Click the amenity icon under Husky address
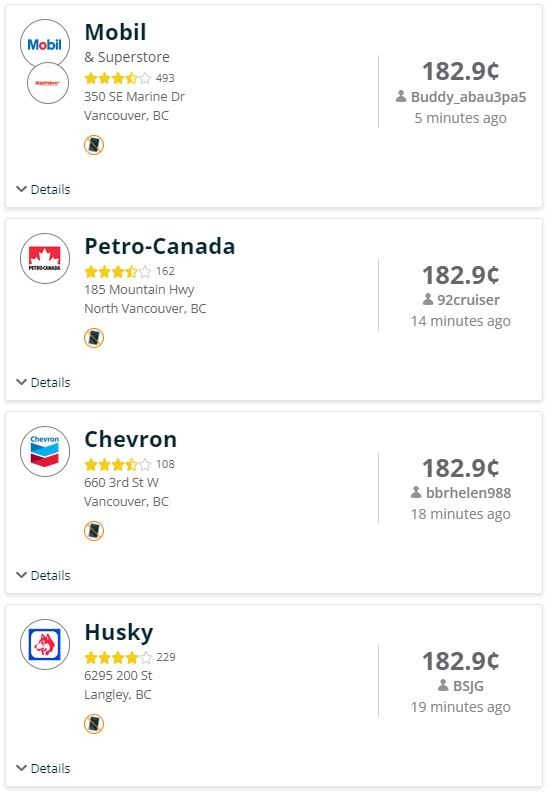Image resolution: width=549 pixels, height=794 pixels. [94, 724]
